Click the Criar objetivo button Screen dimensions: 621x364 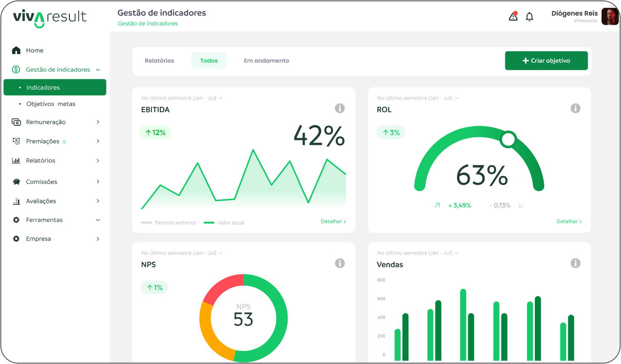(546, 61)
